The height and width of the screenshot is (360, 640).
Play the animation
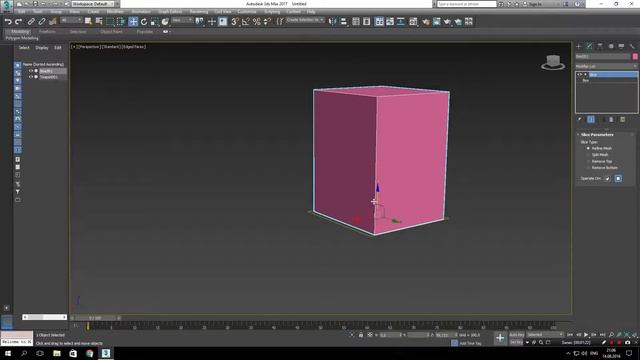(586, 335)
